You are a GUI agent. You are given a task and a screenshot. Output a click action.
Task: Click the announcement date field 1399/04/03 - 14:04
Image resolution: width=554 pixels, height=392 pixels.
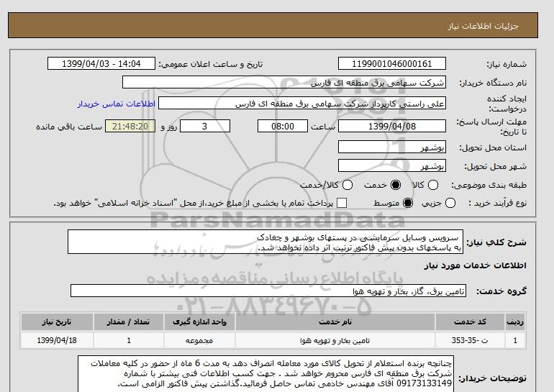(101, 63)
